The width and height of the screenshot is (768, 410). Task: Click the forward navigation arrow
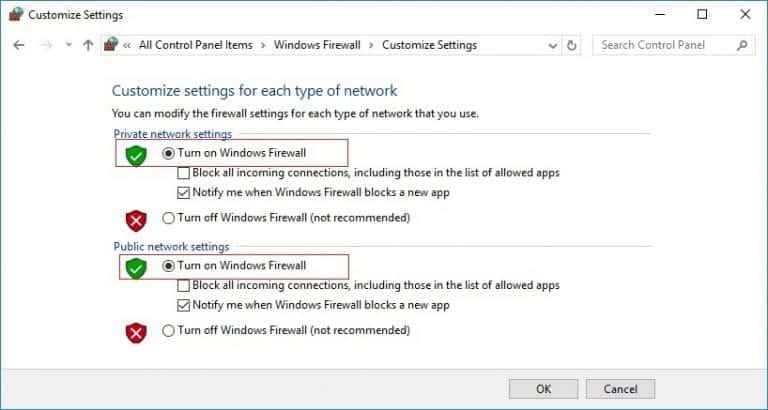45,45
